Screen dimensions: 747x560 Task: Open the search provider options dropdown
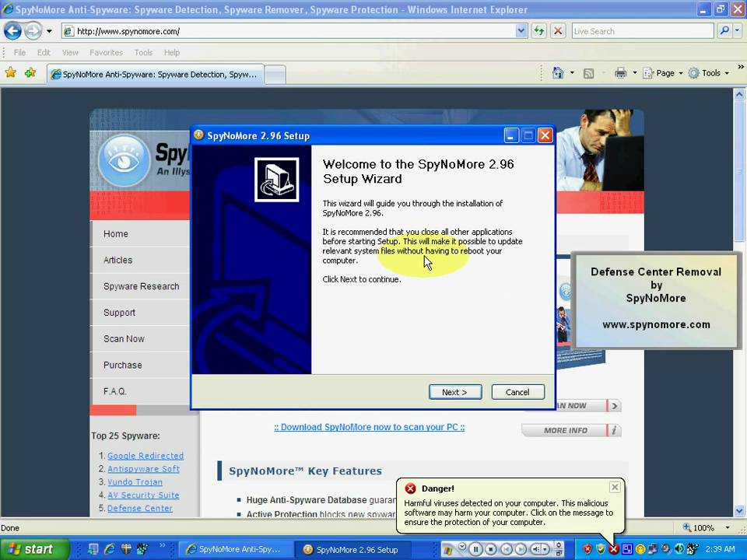point(737,31)
